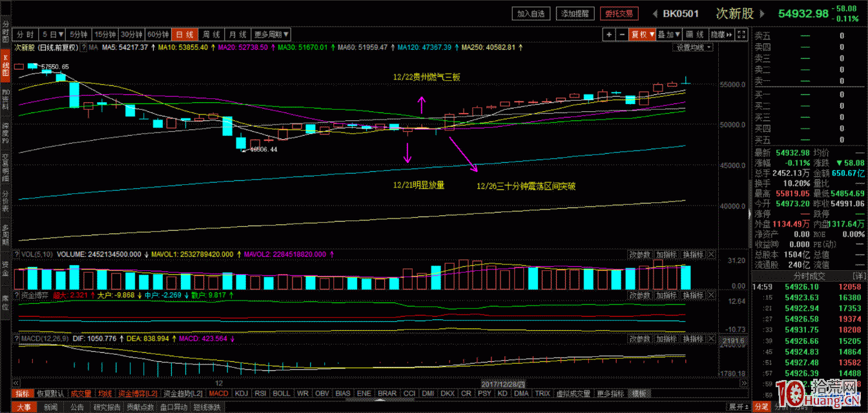Click the zoom in plus icon
Viewport: 868px width, 413px height.
pos(609,34)
